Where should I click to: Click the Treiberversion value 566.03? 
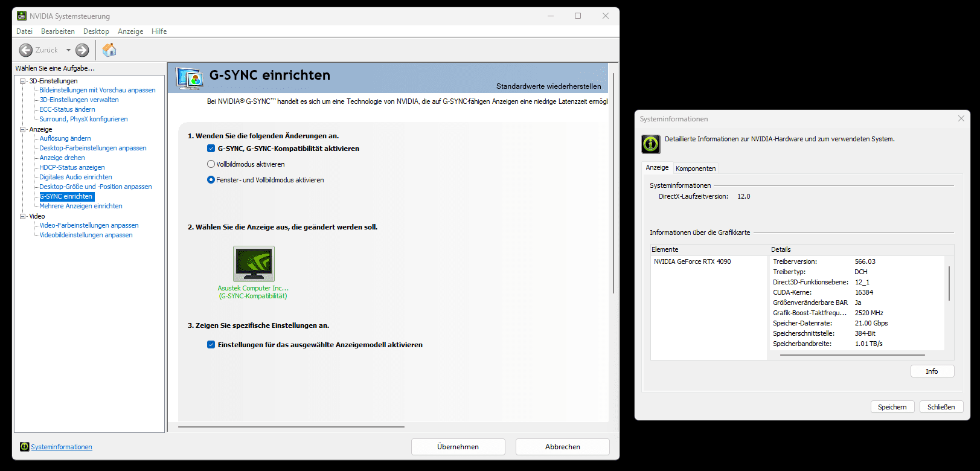(x=865, y=261)
